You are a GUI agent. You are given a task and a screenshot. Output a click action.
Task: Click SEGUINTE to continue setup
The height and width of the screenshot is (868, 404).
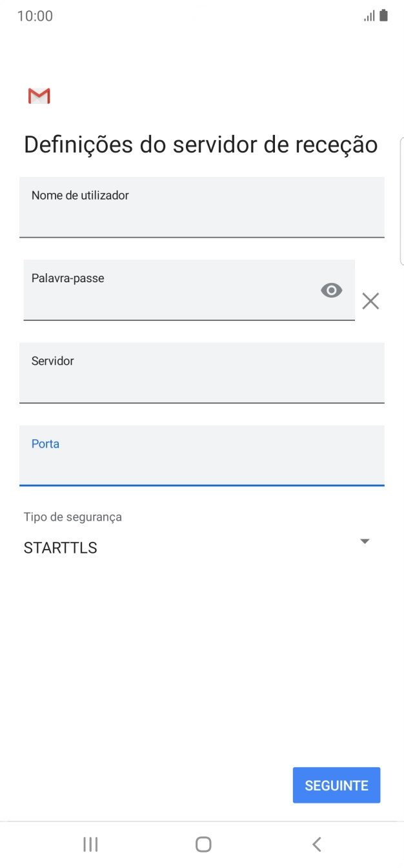336,785
